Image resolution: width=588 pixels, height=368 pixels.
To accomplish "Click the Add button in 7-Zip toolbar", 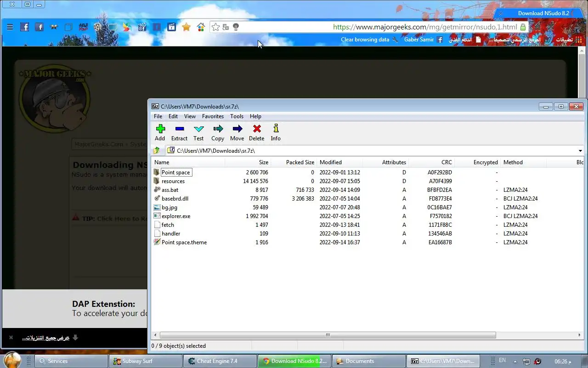I will coord(160,132).
